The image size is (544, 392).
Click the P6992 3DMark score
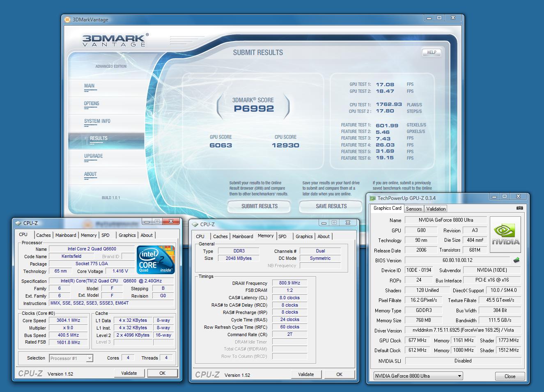254,109
